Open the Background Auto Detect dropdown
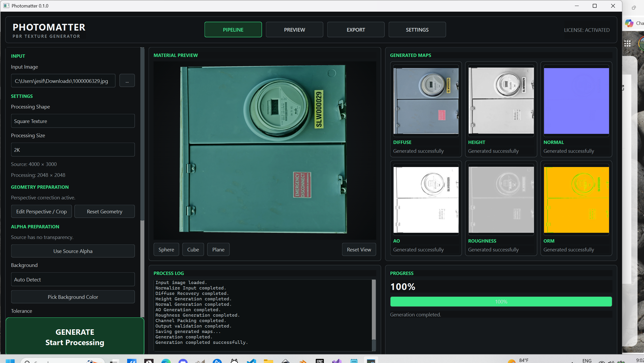This screenshot has width=644, height=363. point(73,279)
